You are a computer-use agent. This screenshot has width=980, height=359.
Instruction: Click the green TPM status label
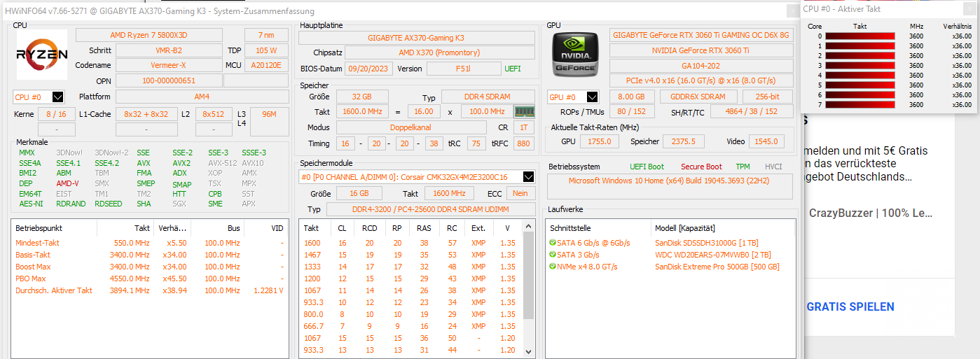743,167
